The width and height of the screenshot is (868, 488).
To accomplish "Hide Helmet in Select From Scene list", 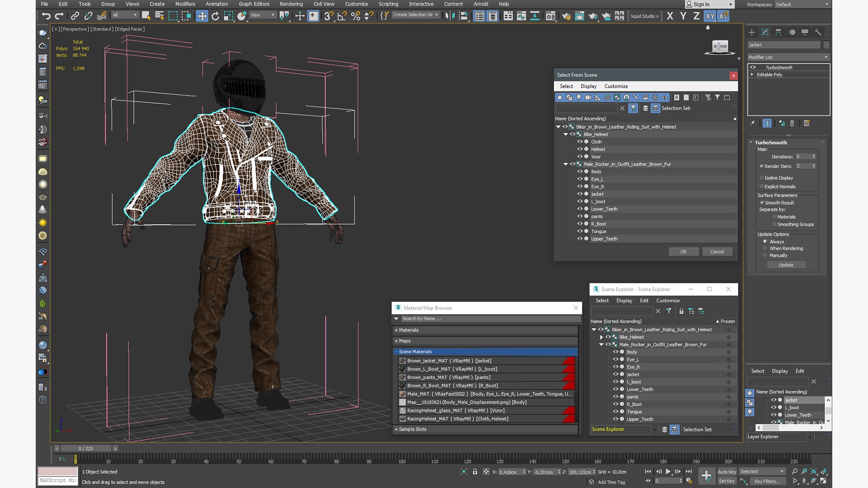I will tap(580, 149).
